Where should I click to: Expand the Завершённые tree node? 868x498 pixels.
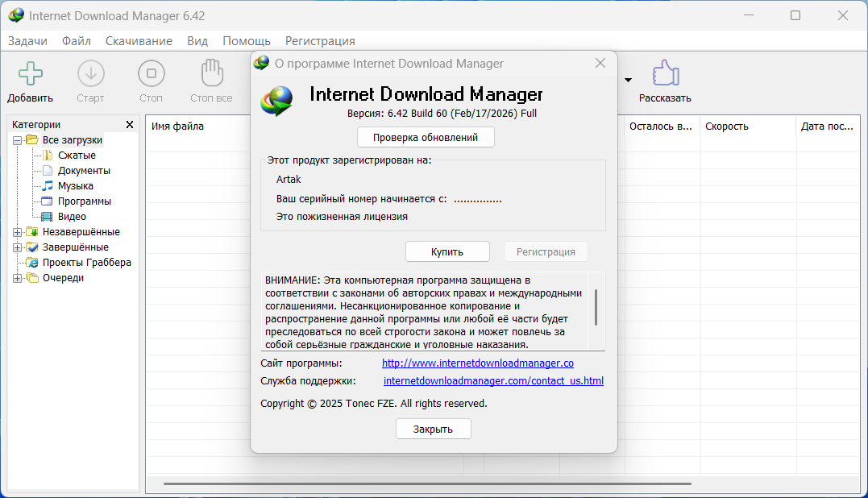17,247
